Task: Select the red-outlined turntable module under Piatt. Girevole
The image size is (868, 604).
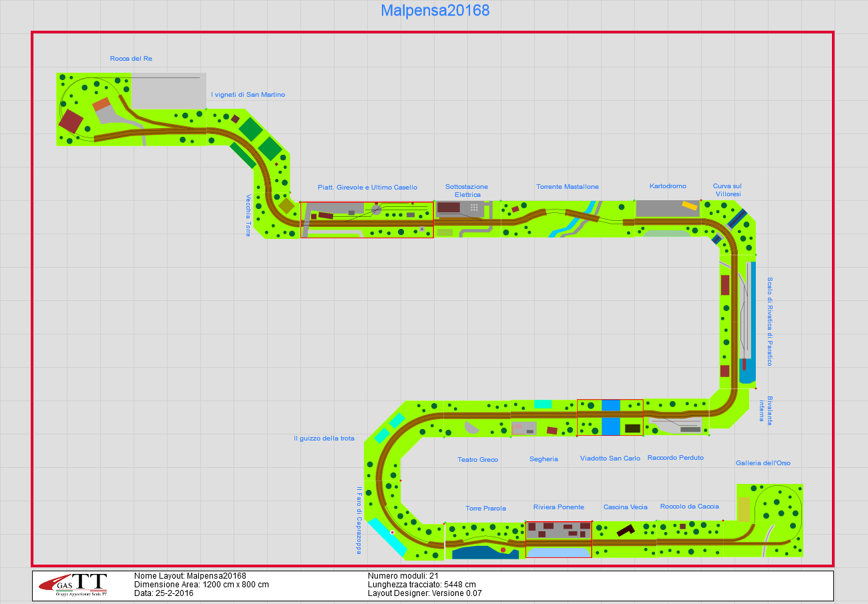Action: tap(367, 220)
